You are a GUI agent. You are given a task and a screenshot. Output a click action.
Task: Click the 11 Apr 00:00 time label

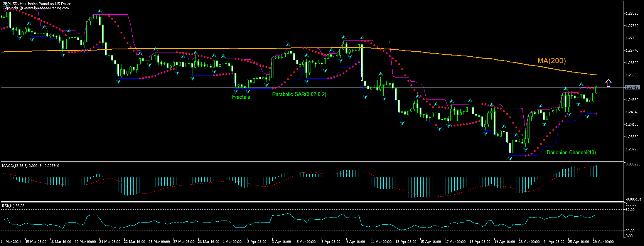(x=381, y=242)
